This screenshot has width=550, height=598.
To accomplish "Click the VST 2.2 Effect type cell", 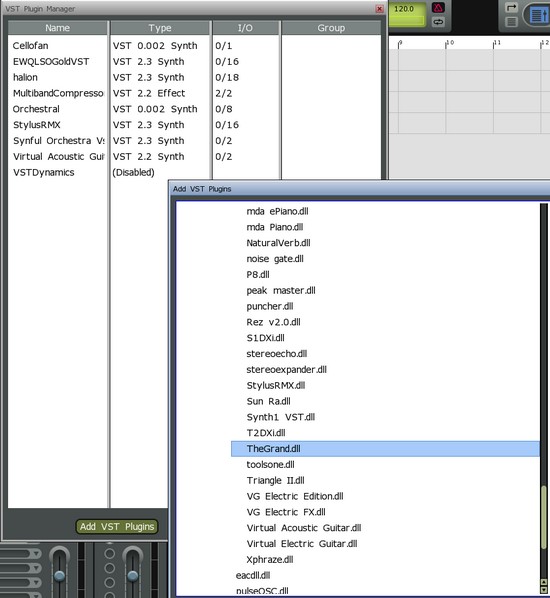I will pos(149,93).
